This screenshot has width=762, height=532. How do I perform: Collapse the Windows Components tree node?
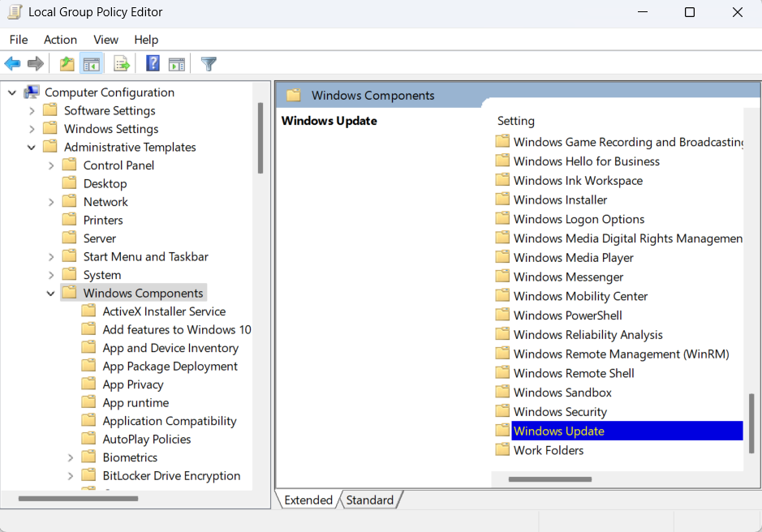coord(50,294)
